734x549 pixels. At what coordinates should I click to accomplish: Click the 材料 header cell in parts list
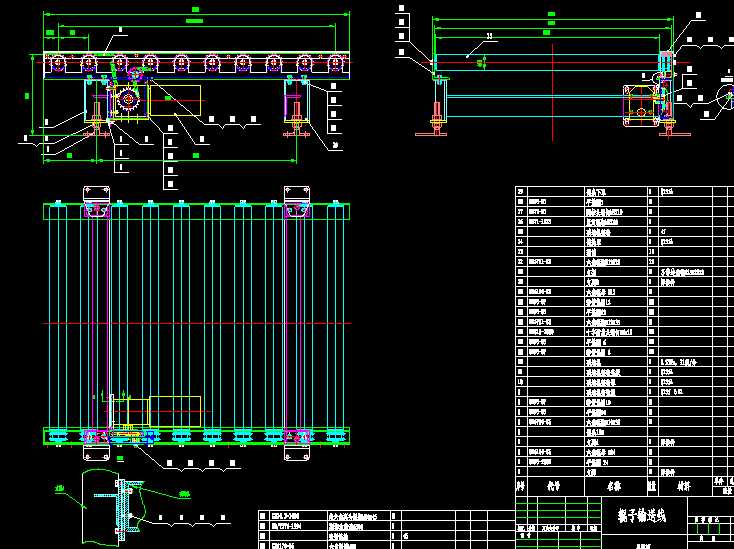click(x=684, y=487)
